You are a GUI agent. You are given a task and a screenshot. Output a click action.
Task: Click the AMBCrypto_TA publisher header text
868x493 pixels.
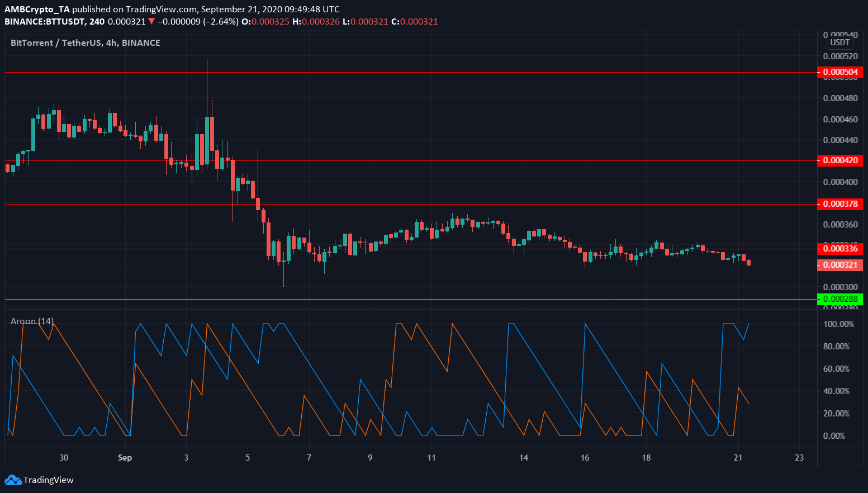point(37,10)
